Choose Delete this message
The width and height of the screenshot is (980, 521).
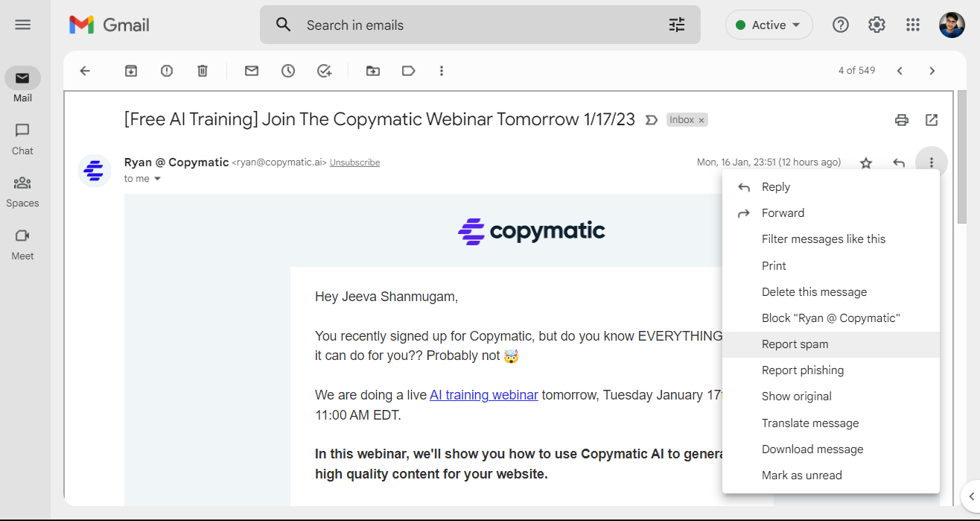tap(831, 292)
